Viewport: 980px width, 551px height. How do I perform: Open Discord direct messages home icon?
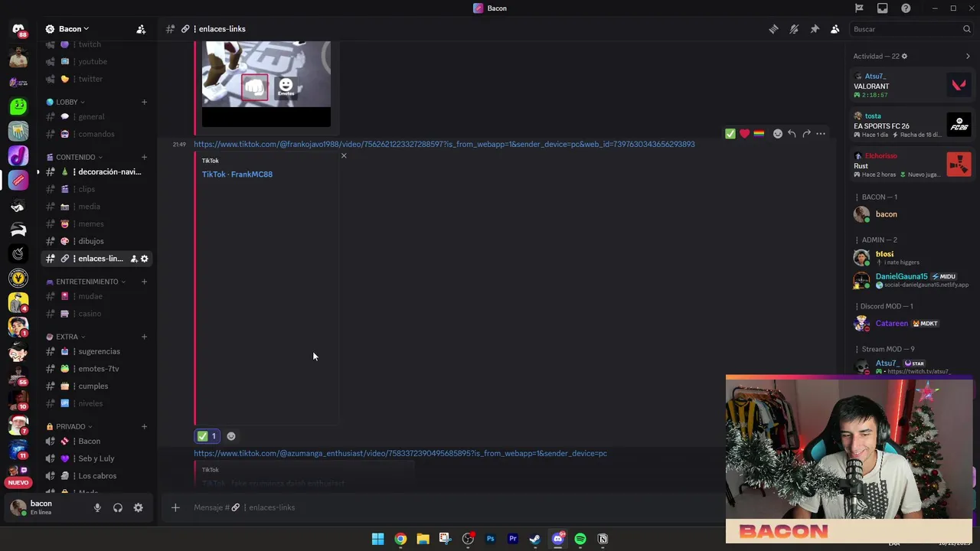click(x=18, y=29)
